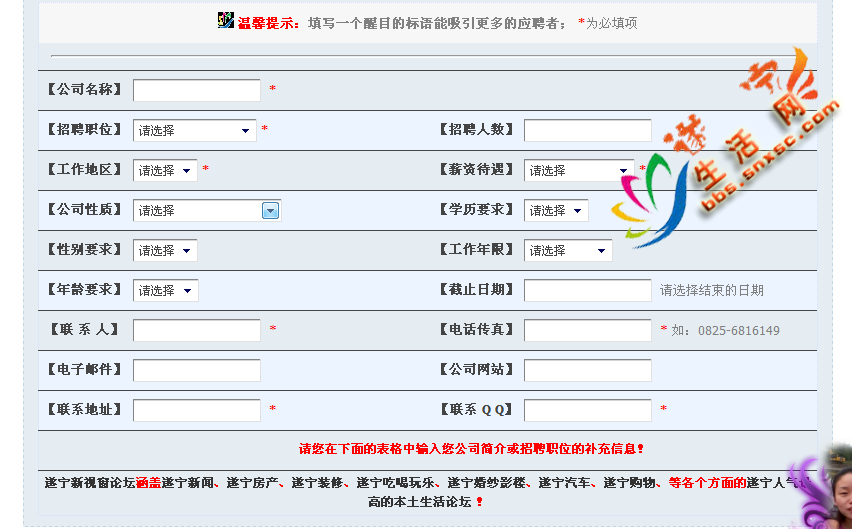Click the 公司名称 input field
Viewport: 852px width, 529px height.
tap(197, 90)
